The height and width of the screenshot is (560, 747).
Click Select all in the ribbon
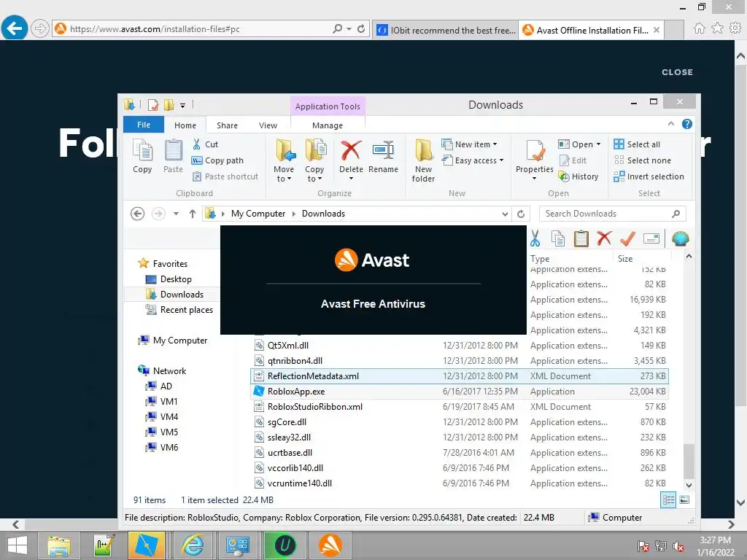coord(637,144)
